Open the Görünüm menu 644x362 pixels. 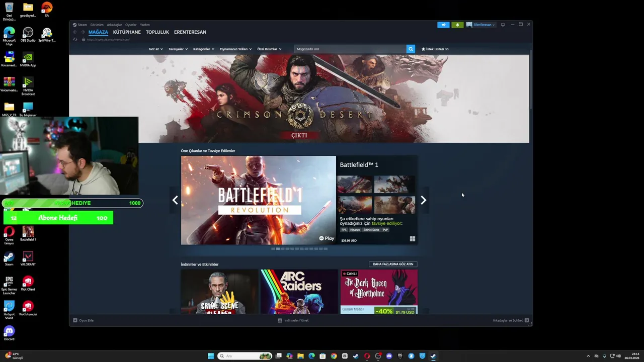pyautogui.click(x=97, y=25)
